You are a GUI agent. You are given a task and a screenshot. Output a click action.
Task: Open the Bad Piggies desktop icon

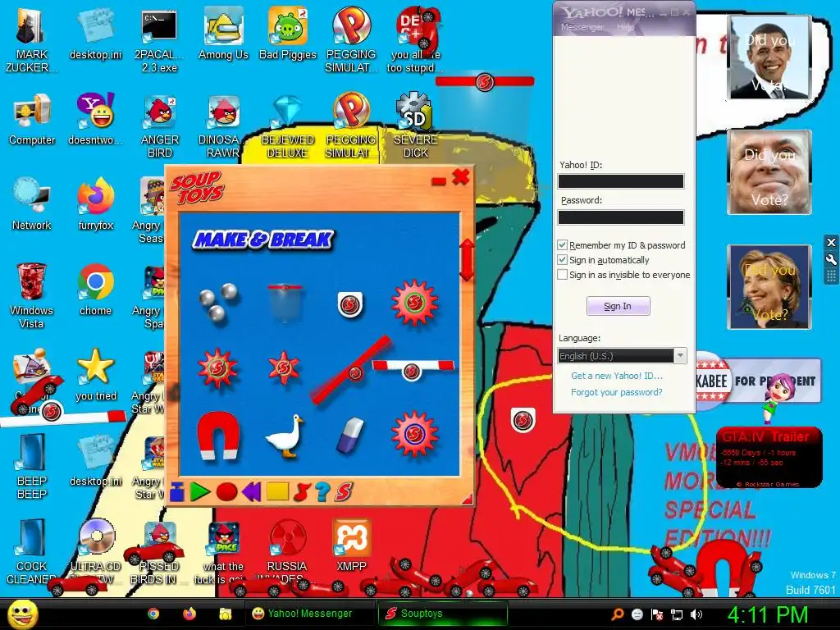(288, 33)
